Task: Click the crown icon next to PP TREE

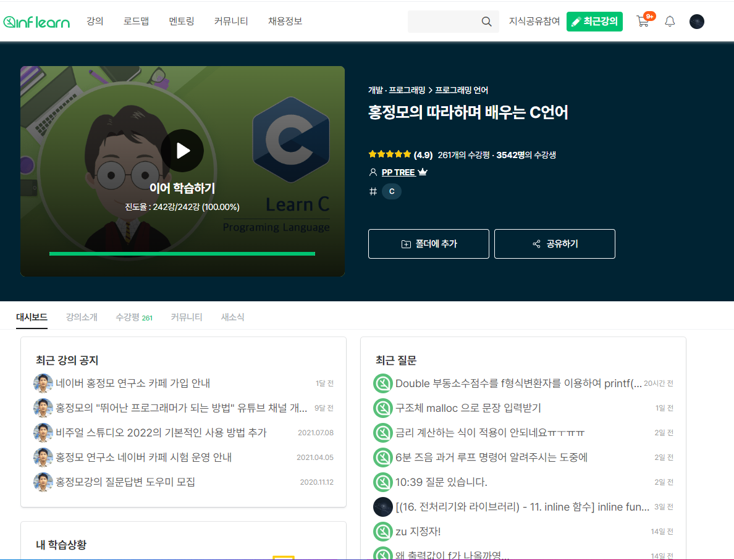Action: 423,172
